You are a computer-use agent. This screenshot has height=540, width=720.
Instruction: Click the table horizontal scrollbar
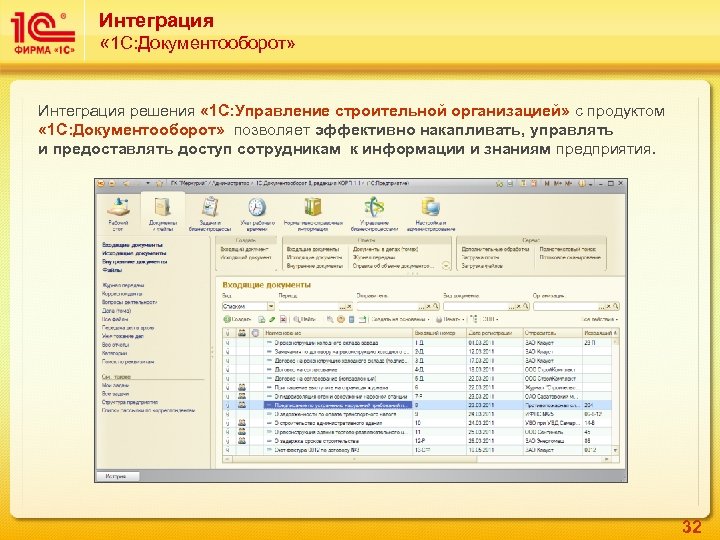coord(417,459)
